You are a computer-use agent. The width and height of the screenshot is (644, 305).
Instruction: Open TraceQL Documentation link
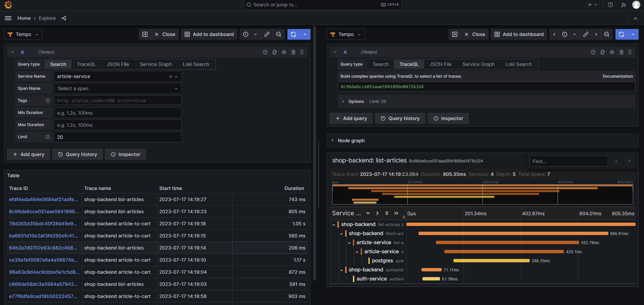tap(617, 76)
